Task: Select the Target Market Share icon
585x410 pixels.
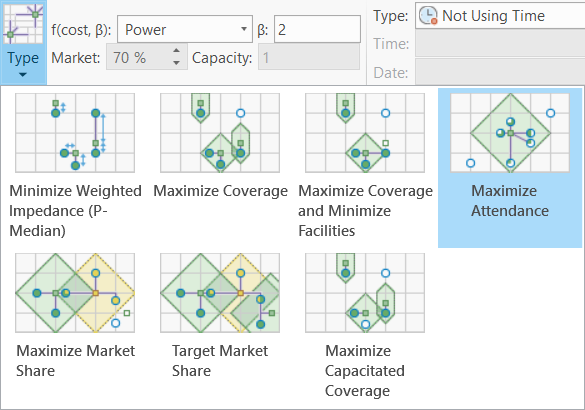Action: point(220,293)
